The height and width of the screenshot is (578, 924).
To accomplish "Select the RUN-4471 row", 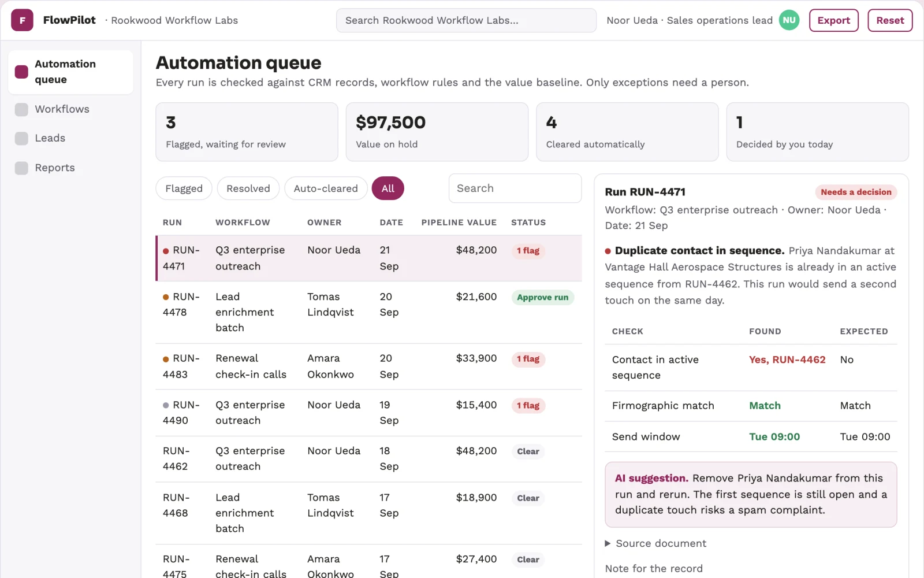I will [369, 258].
